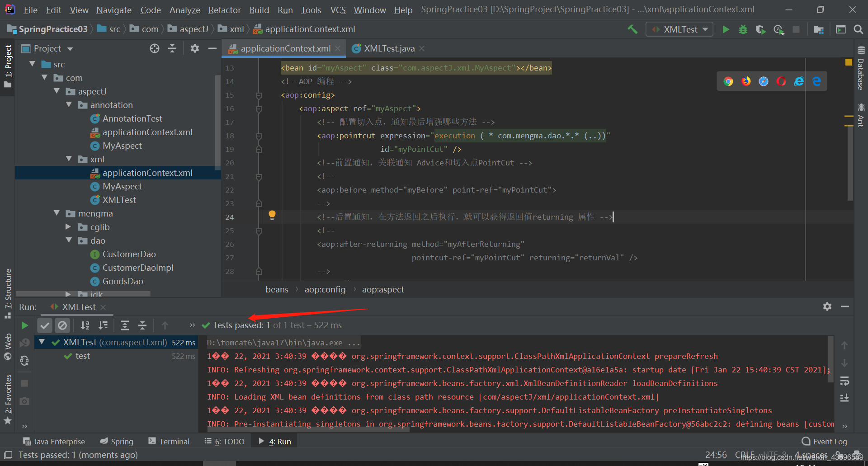Click aop:config in editor breadcrumb

point(325,290)
